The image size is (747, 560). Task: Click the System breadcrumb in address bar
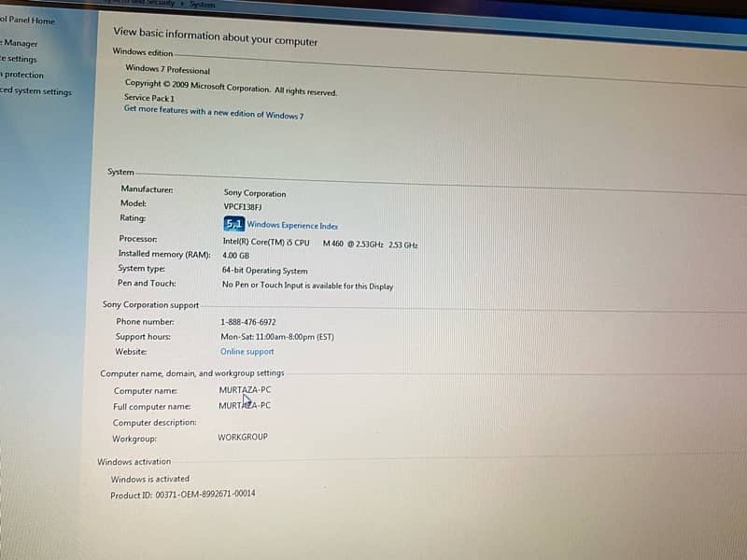[203, 5]
